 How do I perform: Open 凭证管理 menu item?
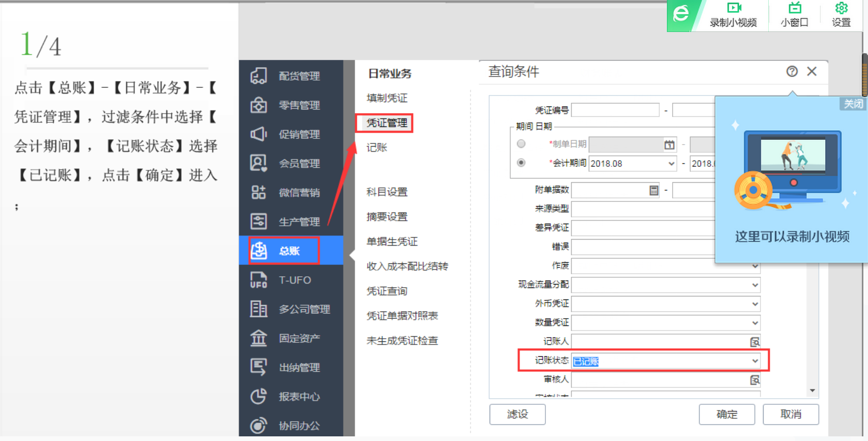coord(387,123)
